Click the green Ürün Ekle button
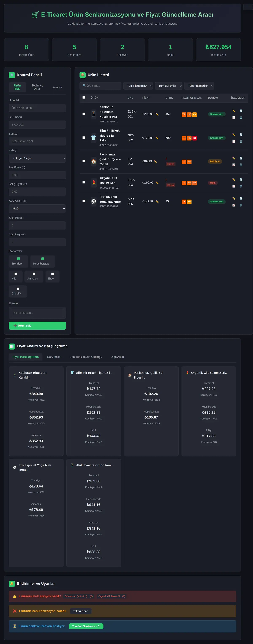 [38, 326]
